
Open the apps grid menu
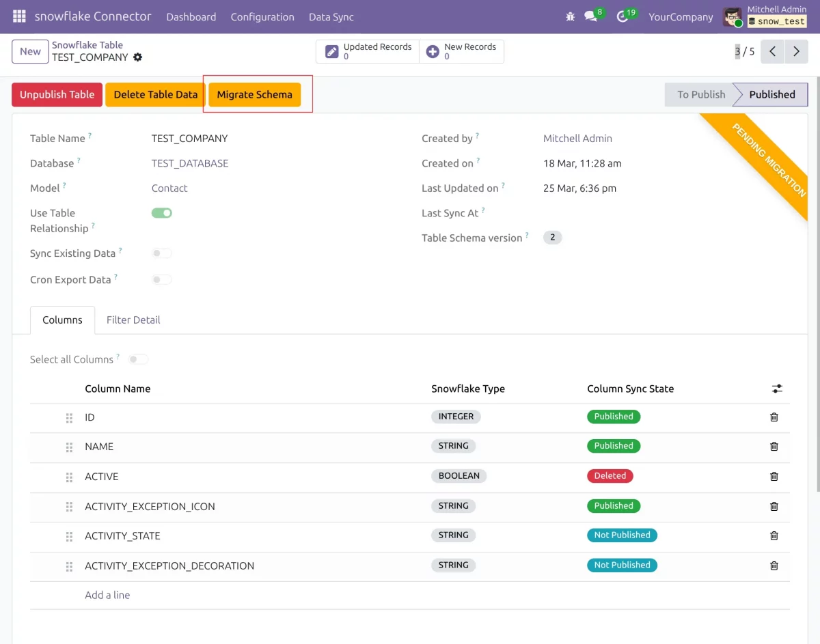coord(18,16)
